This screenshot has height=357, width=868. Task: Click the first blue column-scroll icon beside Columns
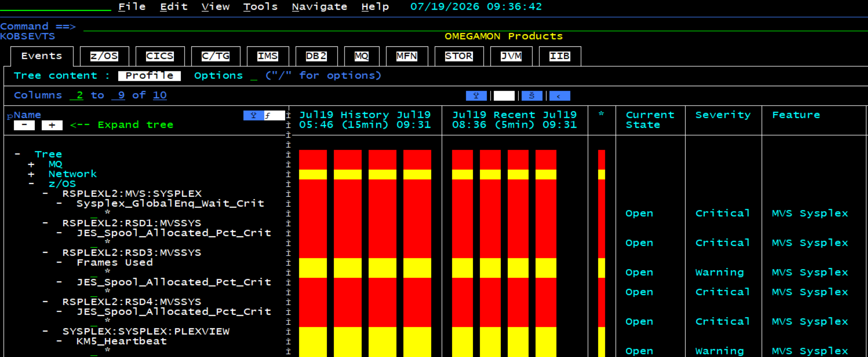[x=476, y=96]
